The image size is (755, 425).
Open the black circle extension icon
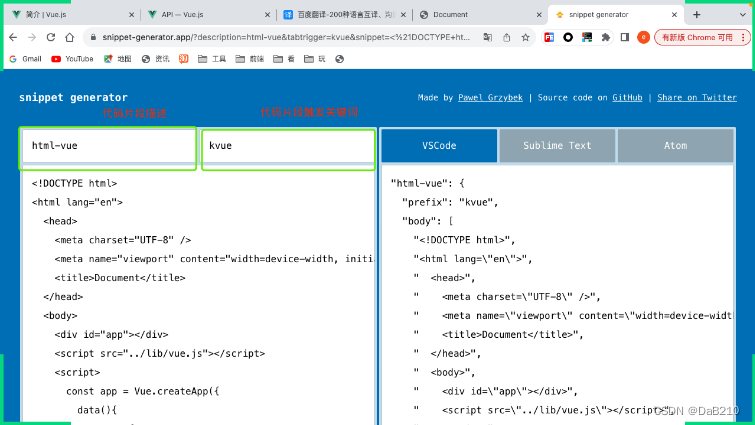click(x=568, y=37)
